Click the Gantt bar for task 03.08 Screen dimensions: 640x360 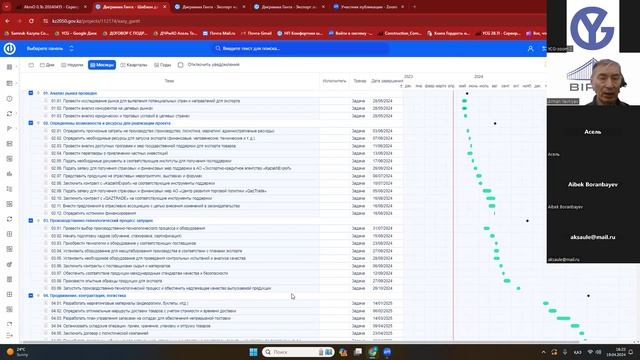(507, 281)
